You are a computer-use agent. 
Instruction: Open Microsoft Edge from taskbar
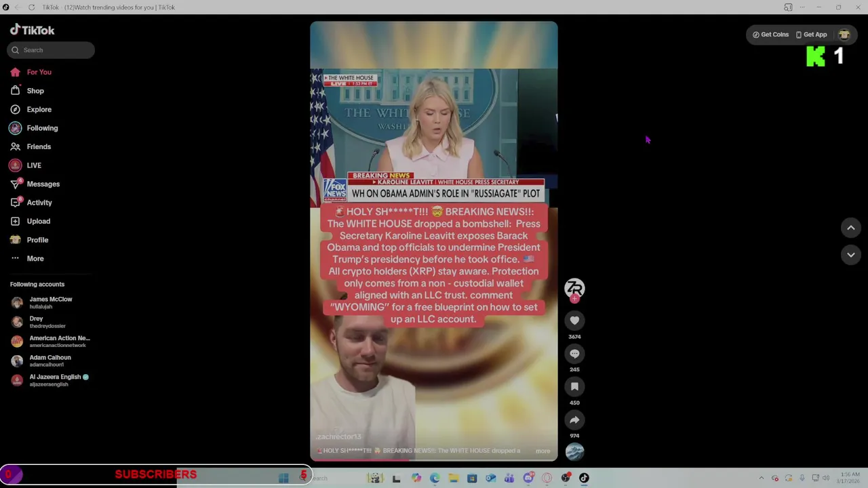435,478
